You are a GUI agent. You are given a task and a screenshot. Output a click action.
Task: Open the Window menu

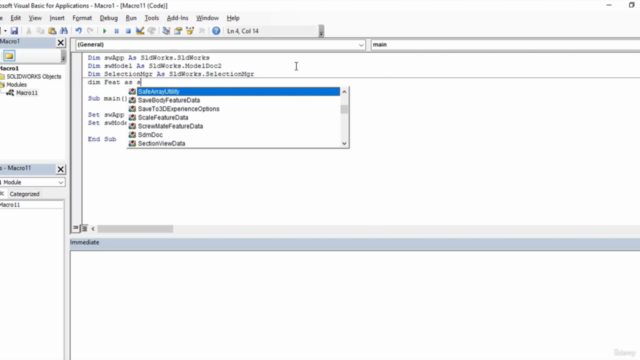coord(207,18)
